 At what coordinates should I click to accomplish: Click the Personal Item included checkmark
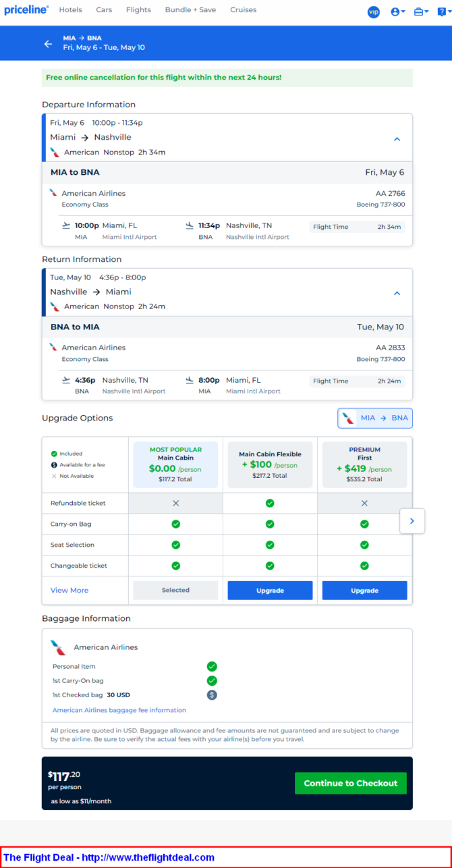[x=212, y=666]
